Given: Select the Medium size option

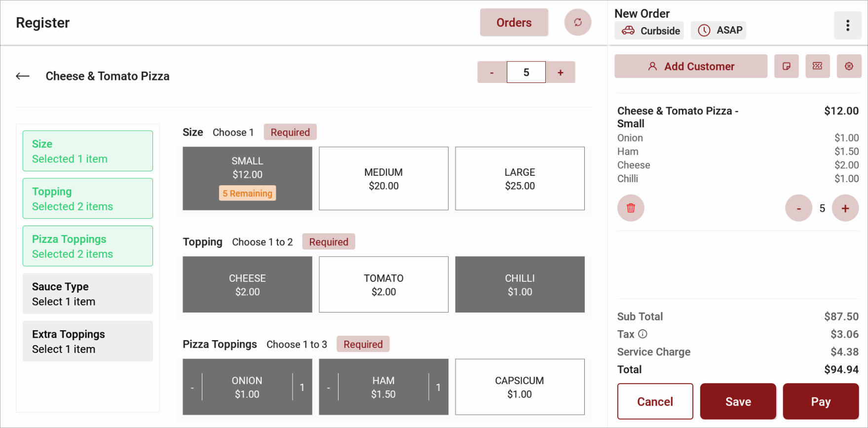Looking at the screenshot, I should pyautogui.click(x=383, y=179).
